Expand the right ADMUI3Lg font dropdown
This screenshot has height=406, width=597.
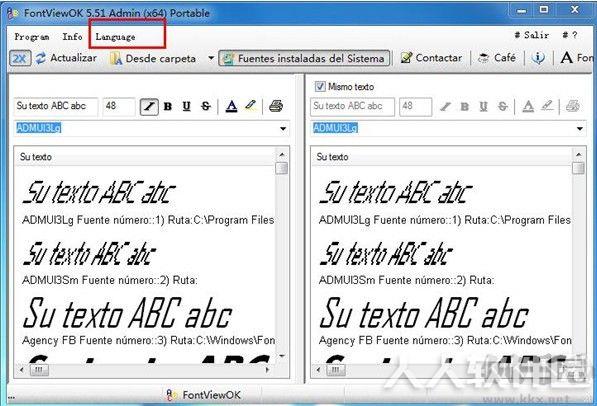[579, 129]
